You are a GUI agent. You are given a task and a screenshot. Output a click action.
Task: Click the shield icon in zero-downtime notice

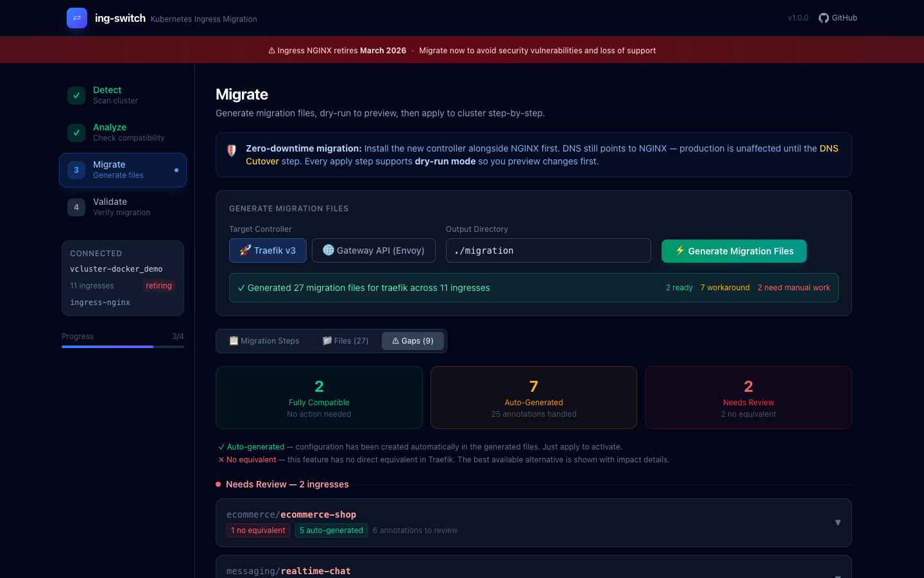tap(232, 150)
